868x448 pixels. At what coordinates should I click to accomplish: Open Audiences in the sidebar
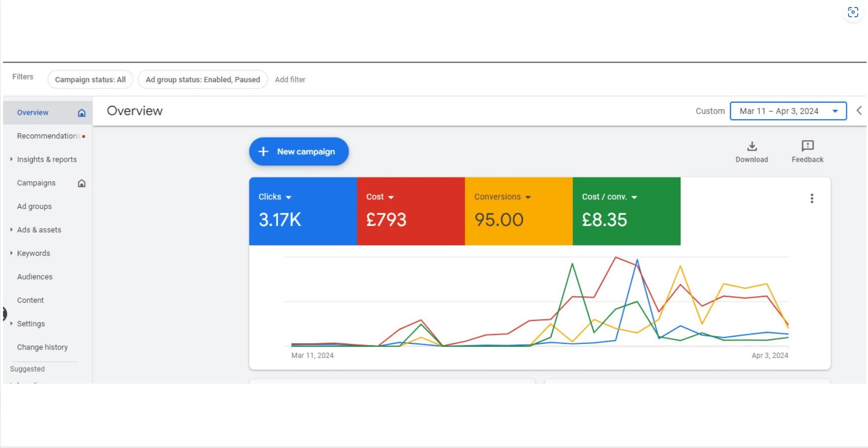pyautogui.click(x=35, y=277)
